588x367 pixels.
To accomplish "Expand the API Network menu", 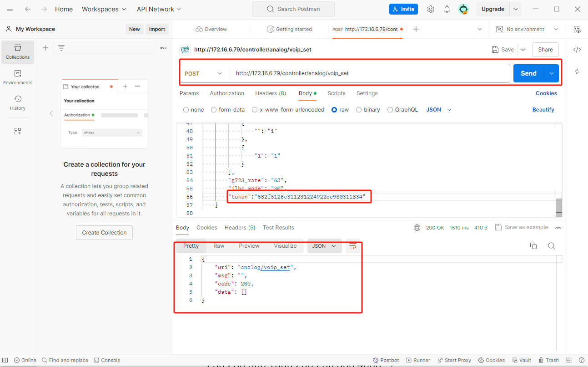I will [x=159, y=9].
